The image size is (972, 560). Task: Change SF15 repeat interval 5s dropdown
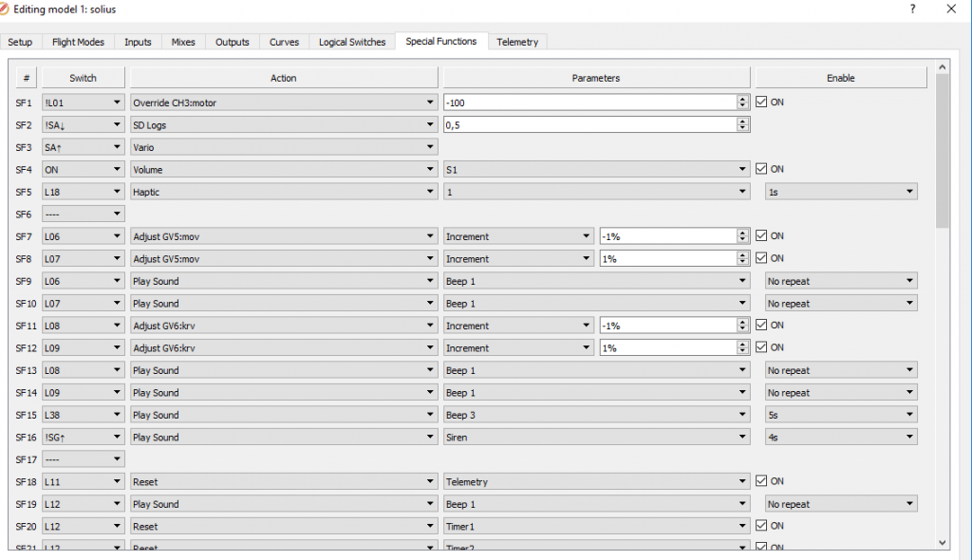click(840, 415)
